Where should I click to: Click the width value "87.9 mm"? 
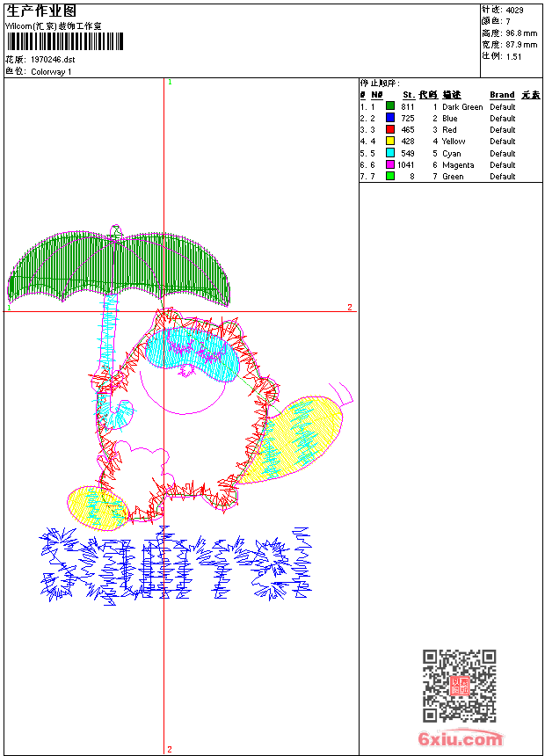tap(521, 45)
